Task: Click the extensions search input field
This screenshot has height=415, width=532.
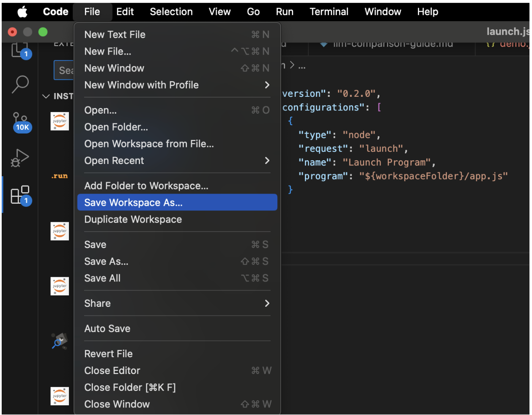Action: (x=64, y=71)
